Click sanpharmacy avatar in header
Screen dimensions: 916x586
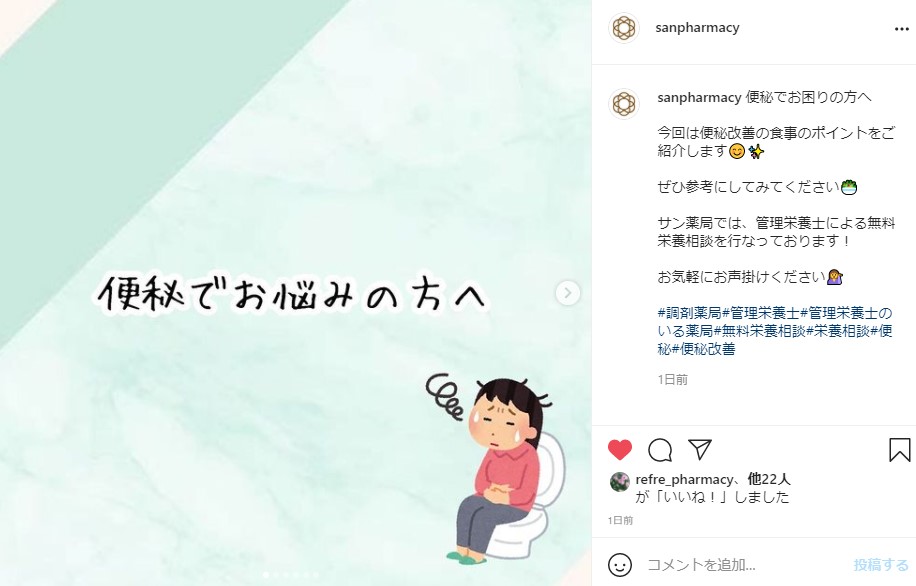(624, 27)
